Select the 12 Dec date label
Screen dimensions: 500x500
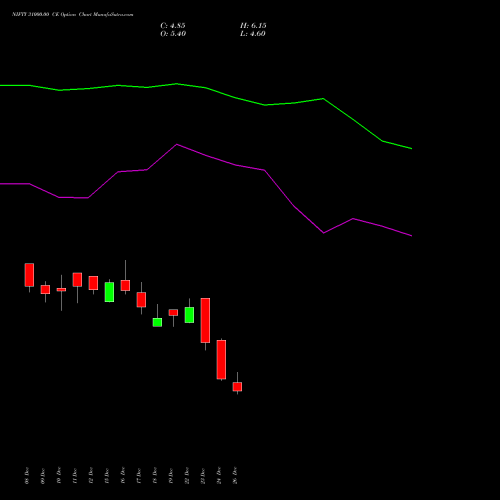[91, 476]
